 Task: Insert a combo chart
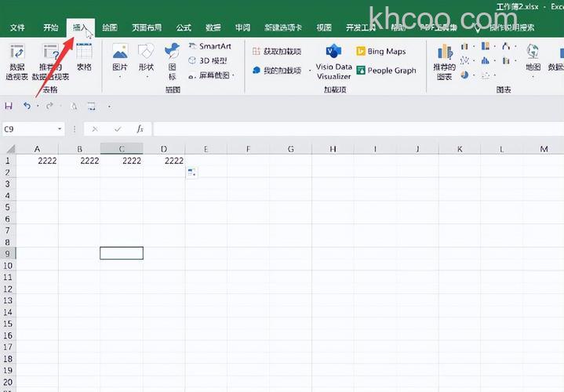click(x=508, y=60)
